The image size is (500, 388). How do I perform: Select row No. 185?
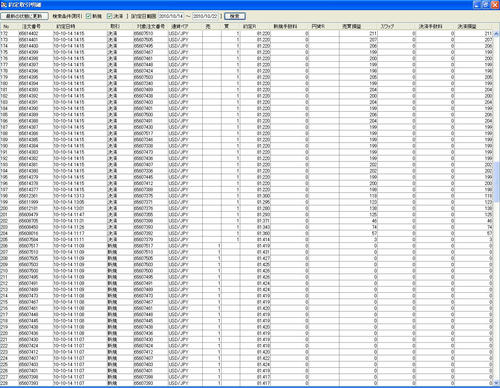pos(247,115)
